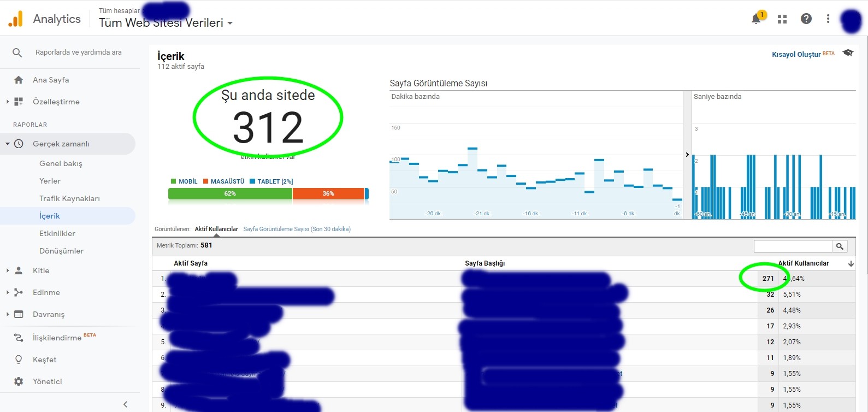Screen dimensions: 868x412
Task: Expand the Edinme section arrow
Action: click(x=7, y=292)
